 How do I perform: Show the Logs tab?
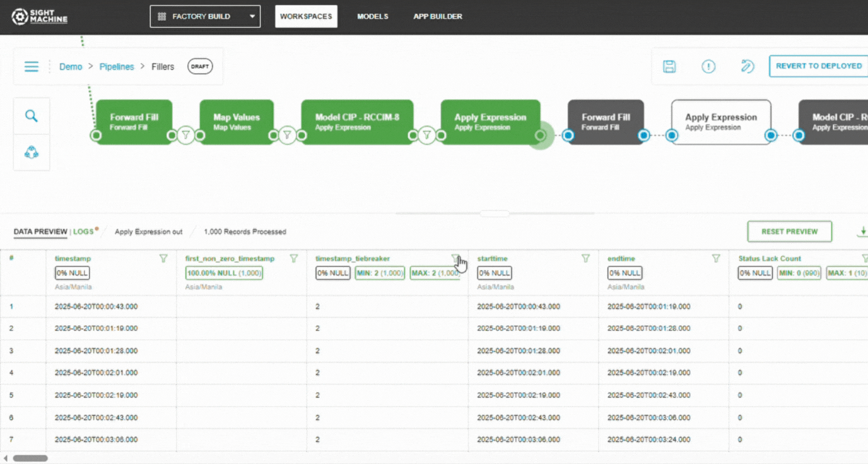83,232
